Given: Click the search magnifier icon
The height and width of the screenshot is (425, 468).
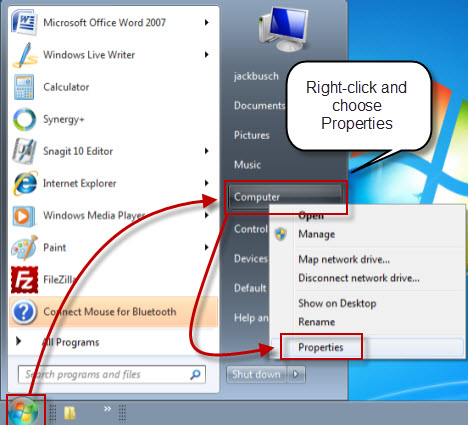Looking at the screenshot, I should [x=195, y=374].
